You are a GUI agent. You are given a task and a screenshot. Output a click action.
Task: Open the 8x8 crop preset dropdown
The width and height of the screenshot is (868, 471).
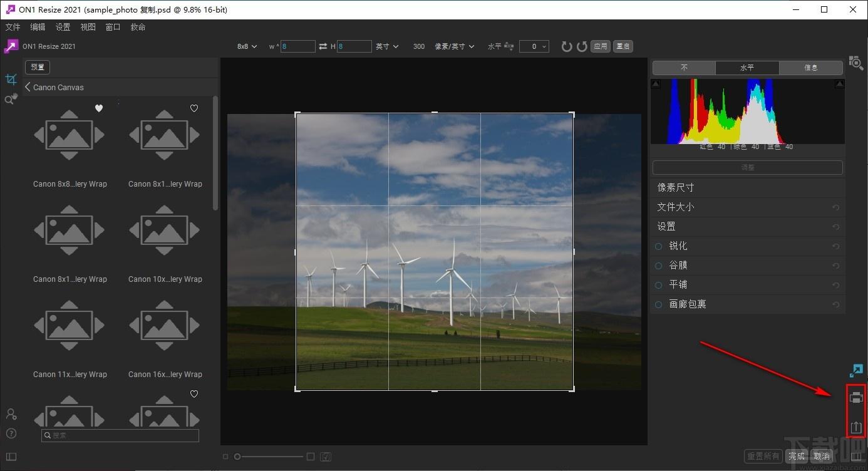tap(247, 46)
